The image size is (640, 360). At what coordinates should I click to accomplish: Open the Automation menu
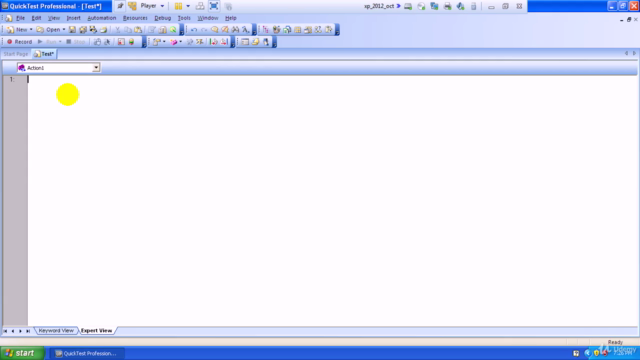(x=102, y=18)
